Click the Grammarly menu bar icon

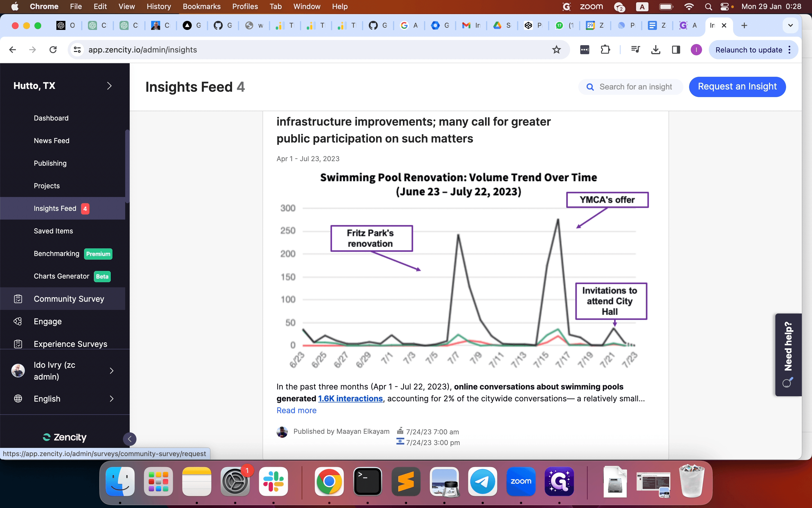pos(566,7)
